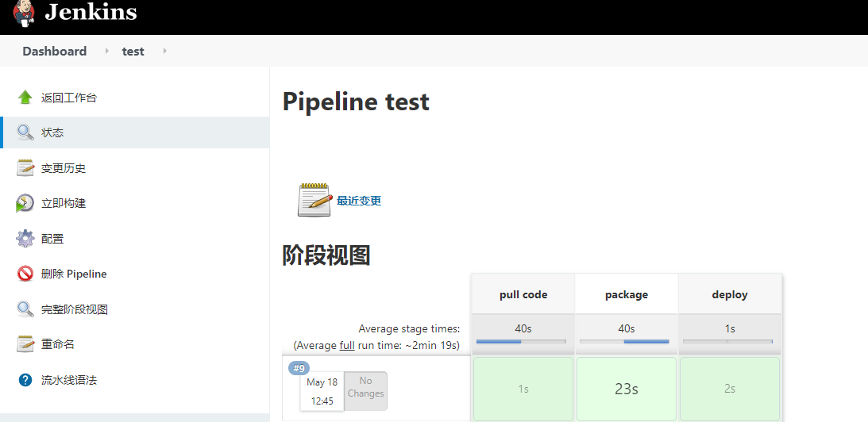
Task: Open the 最近变更 link
Action: click(x=359, y=201)
